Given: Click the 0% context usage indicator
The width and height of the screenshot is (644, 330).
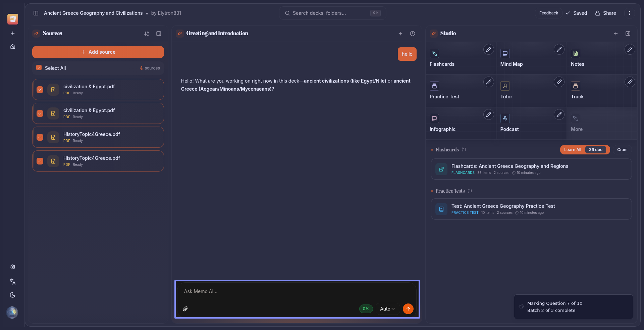Looking at the screenshot, I should (366, 309).
